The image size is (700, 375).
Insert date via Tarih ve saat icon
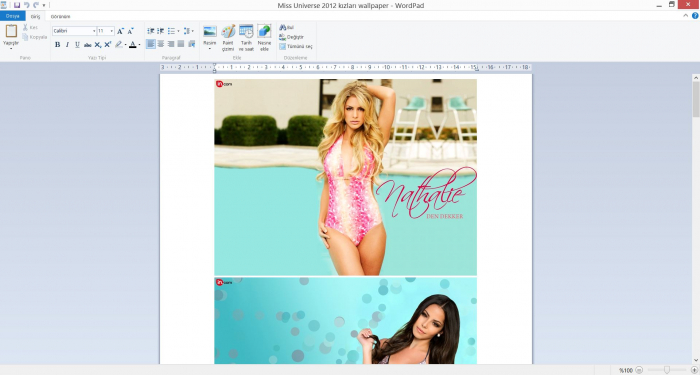click(x=246, y=32)
